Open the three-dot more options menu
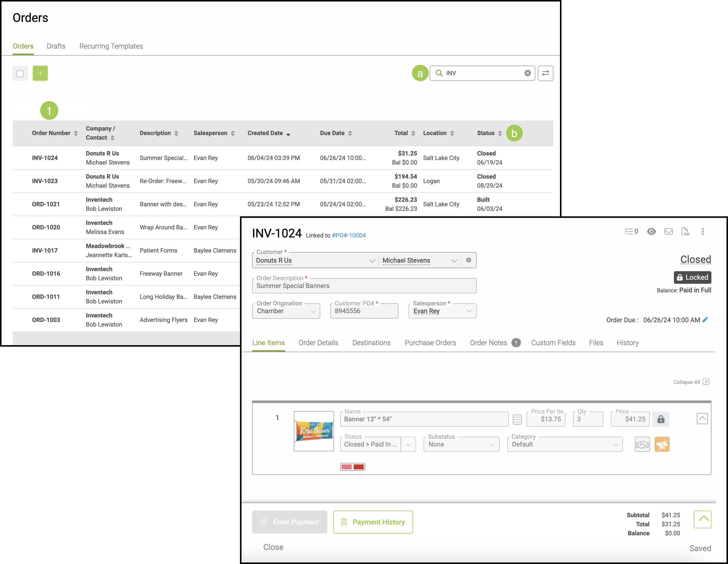The image size is (728, 564). pyautogui.click(x=703, y=231)
